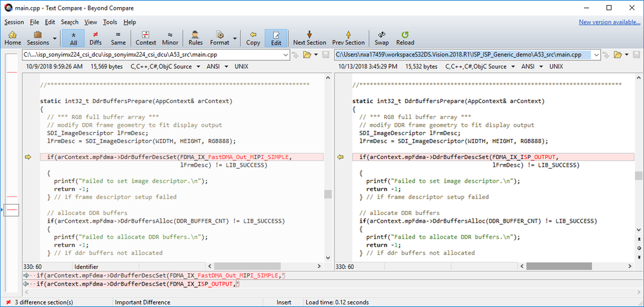The height and width of the screenshot is (307, 644).
Task: Click copy-to-left arrow in right gutter
Action: coord(340,157)
